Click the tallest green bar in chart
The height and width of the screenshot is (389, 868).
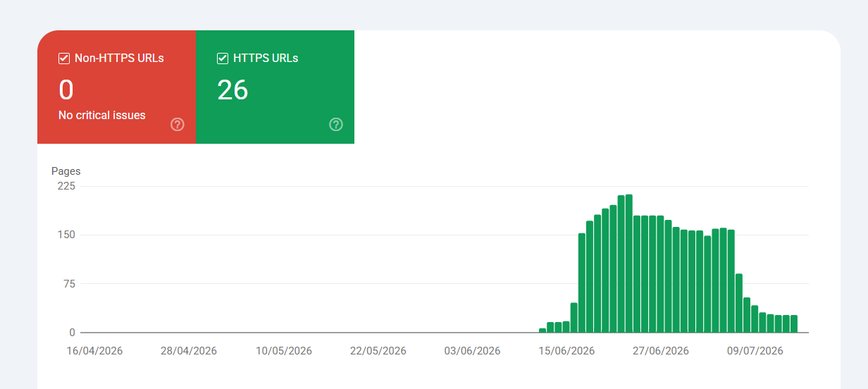click(629, 264)
